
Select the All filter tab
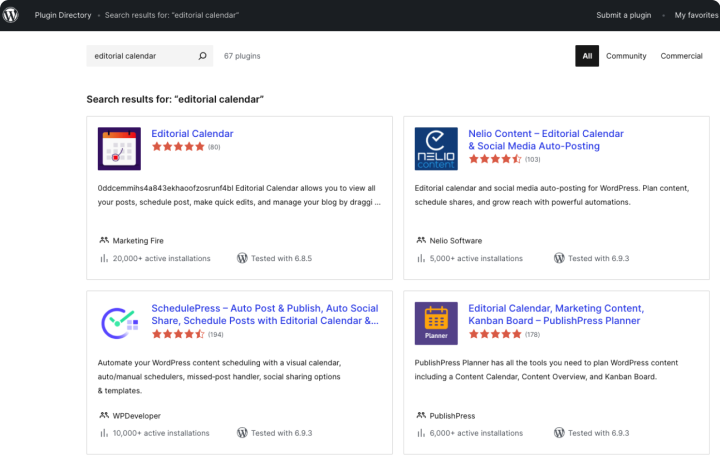[x=587, y=56]
